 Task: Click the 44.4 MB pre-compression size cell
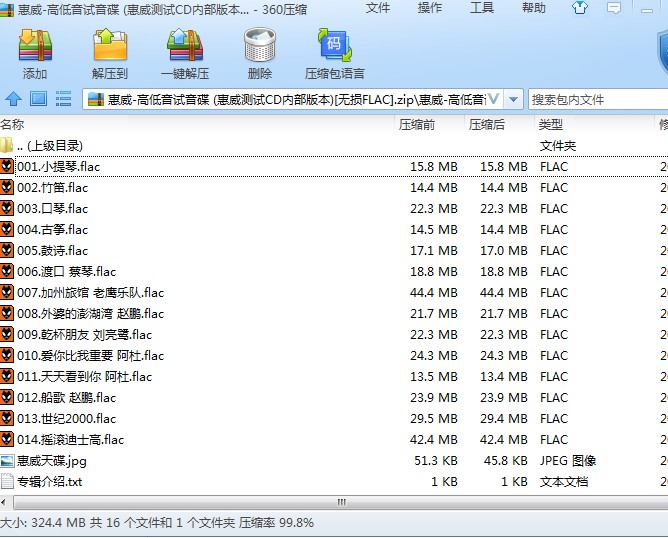[433, 293]
